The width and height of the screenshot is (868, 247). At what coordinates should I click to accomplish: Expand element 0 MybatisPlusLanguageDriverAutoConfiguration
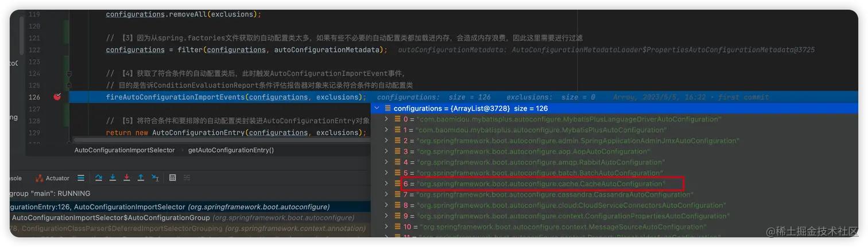pos(386,119)
